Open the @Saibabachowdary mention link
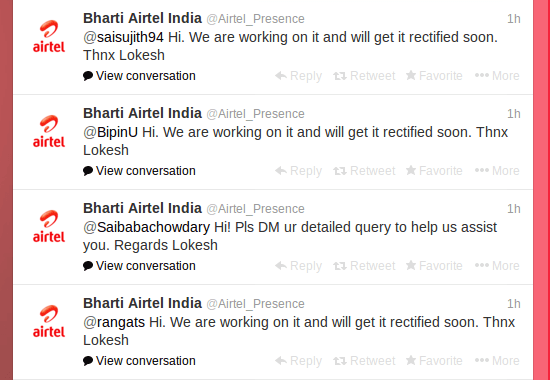The image size is (550, 380). click(147, 228)
